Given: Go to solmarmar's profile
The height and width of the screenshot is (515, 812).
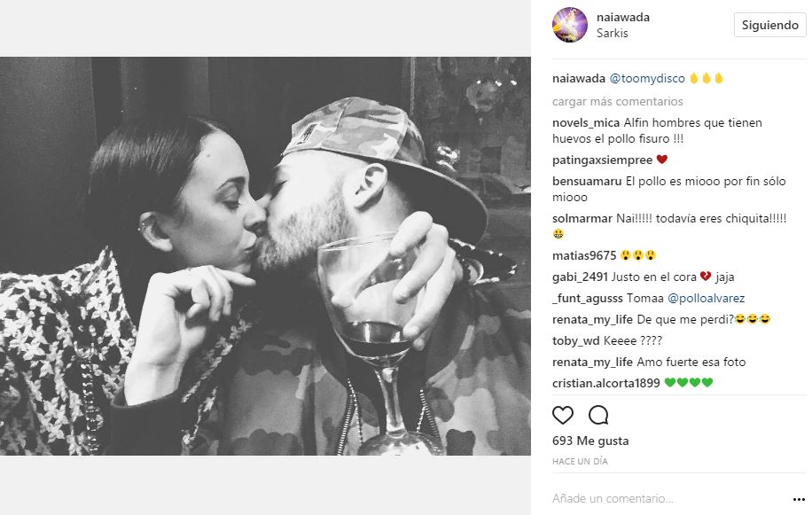Looking at the screenshot, I should 582,218.
